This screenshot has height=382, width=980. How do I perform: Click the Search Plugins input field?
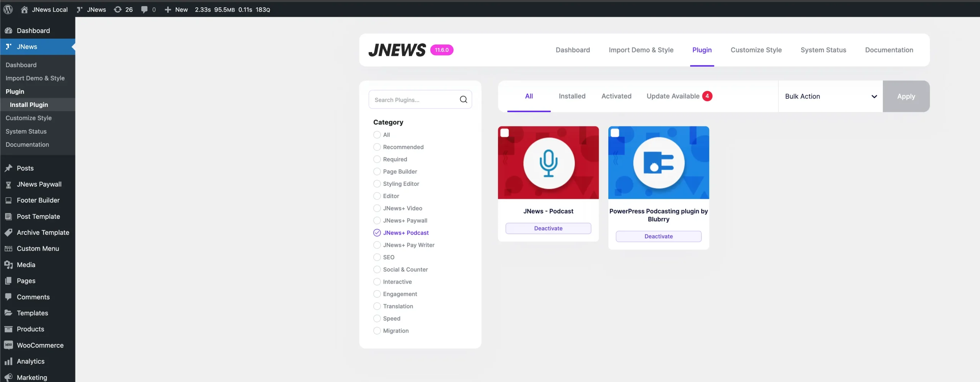click(x=414, y=100)
